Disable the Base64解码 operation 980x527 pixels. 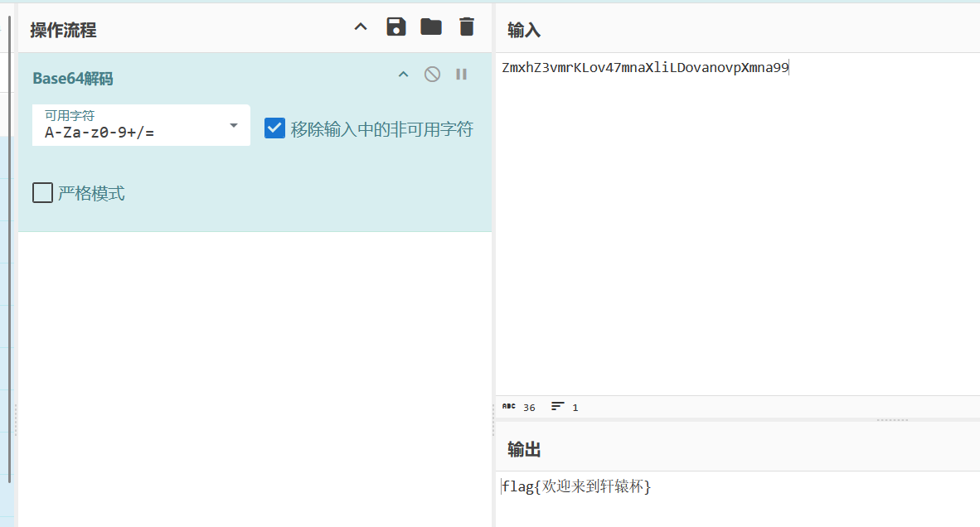click(432, 75)
